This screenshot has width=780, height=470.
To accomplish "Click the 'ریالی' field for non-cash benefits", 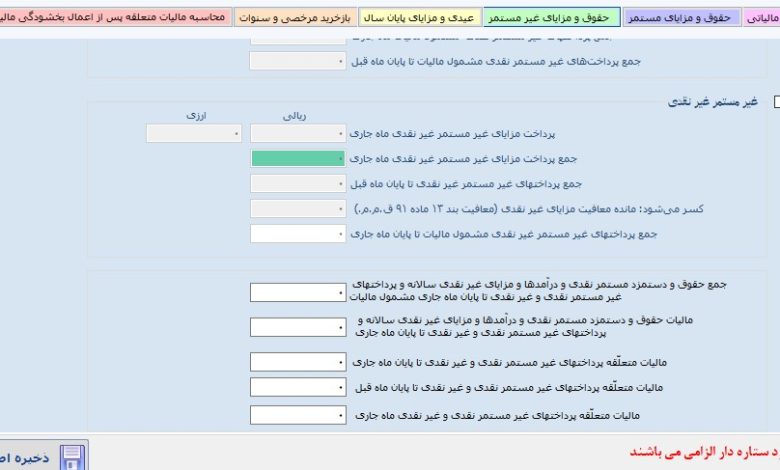I will tap(297, 133).
